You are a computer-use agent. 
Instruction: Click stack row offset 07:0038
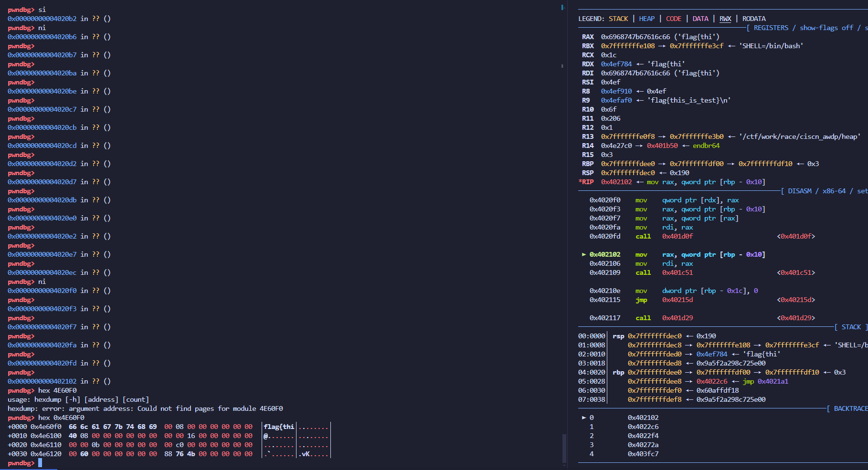[x=592, y=399]
